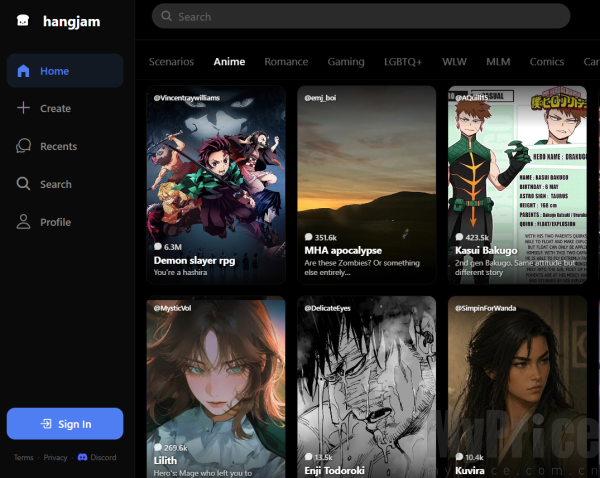Click creator @DelicateEyes on Enji card

(x=328, y=308)
